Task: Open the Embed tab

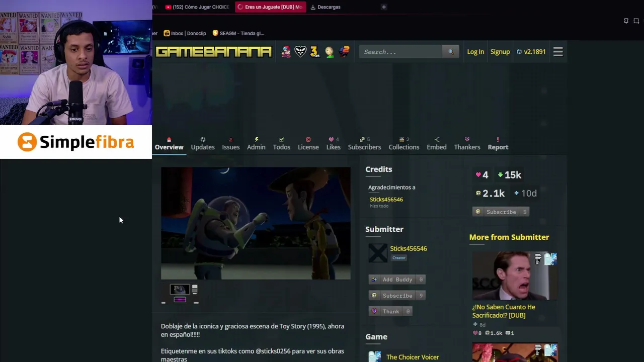Action: (437, 144)
